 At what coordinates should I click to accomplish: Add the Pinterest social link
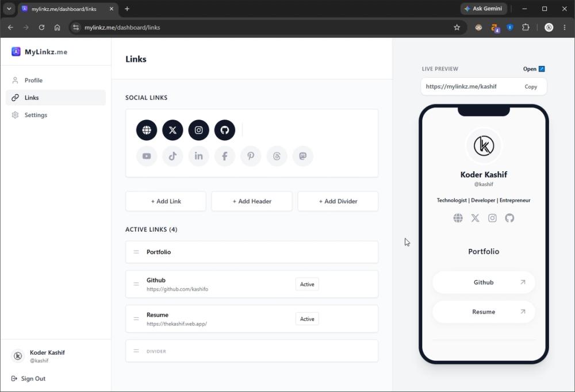[251, 156]
